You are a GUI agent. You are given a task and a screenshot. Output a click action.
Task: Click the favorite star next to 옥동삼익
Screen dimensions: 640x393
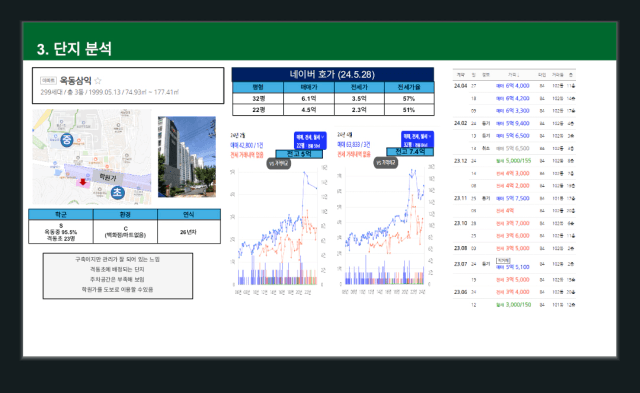click(98, 80)
